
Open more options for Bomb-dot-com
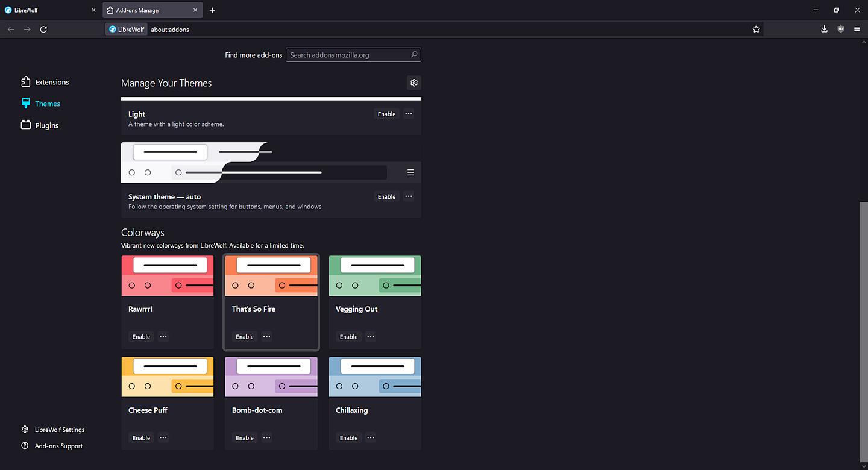coord(267,438)
